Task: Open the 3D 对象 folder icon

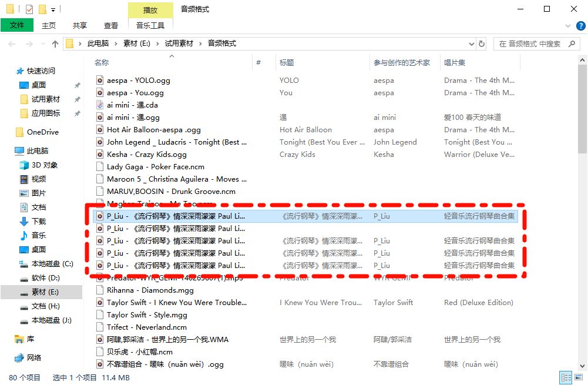Action: [24, 165]
